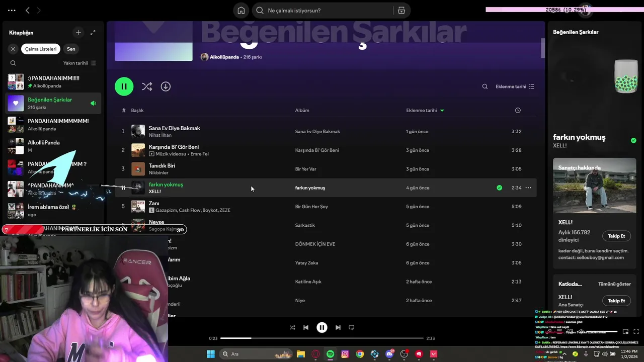The height and width of the screenshot is (362, 644).
Task: Open File Explorer from the taskbar
Action: click(x=300, y=354)
